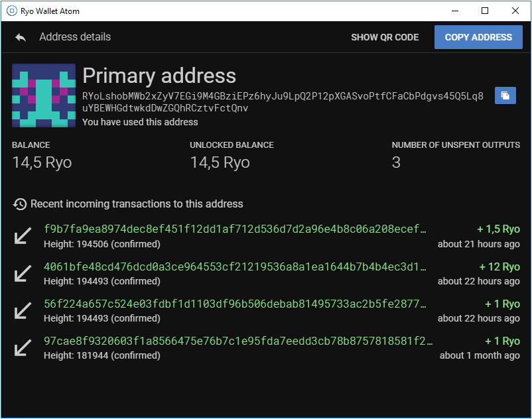Screen dimensions: 532x419
Task: Copy address with the blue clipboard icon
Action: 505,95
